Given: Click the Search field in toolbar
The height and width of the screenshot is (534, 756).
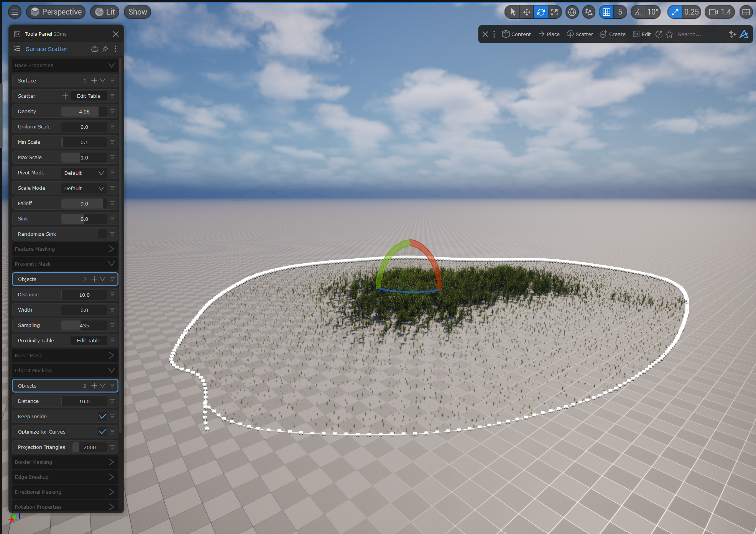Looking at the screenshot, I should pos(700,34).
